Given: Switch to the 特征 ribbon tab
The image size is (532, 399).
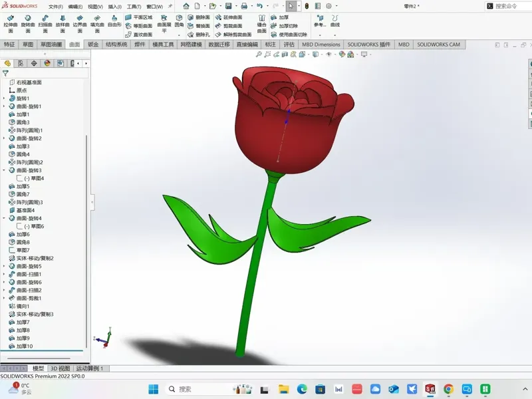Looking at the screenshot, I should (x=9, y=45).
